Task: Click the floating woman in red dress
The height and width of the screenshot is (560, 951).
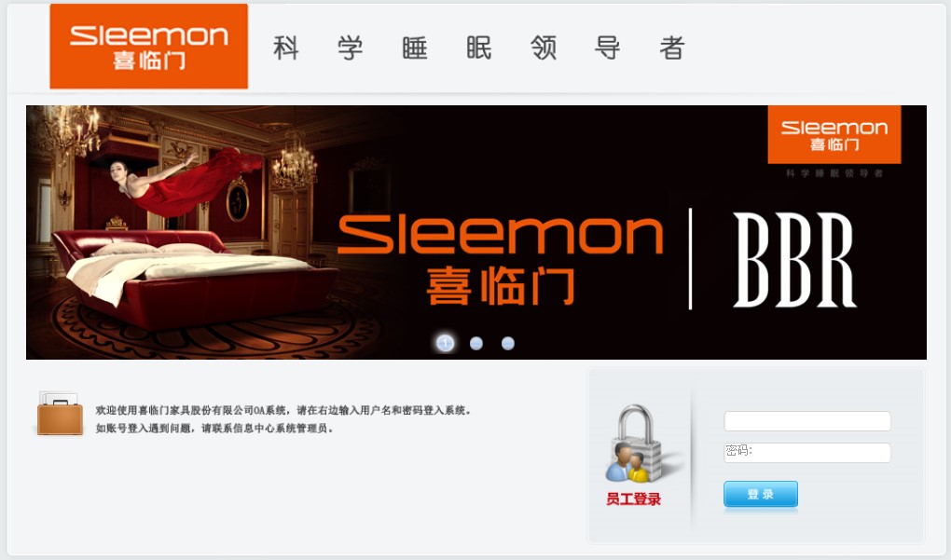Action: pos(182,180)
